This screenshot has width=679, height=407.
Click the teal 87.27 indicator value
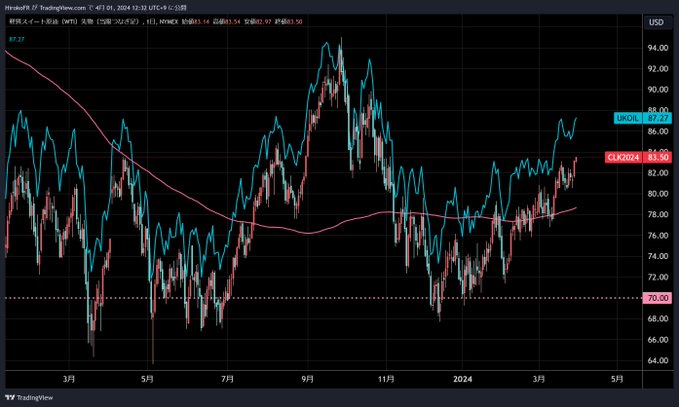16,39
